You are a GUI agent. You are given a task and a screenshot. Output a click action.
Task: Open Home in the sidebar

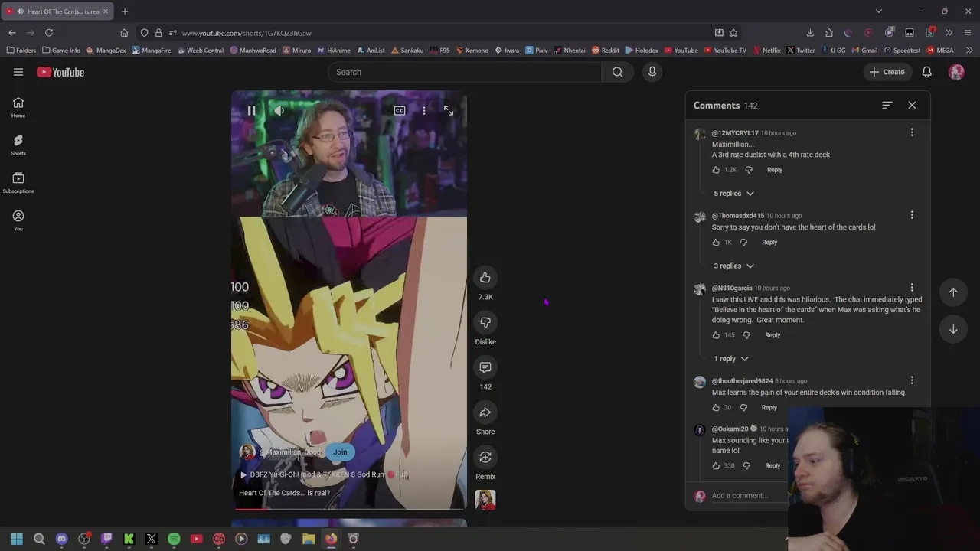(x=18, y=107)
